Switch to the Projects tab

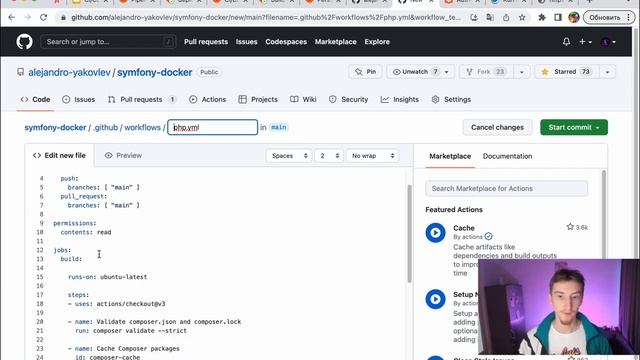point(258,100)
